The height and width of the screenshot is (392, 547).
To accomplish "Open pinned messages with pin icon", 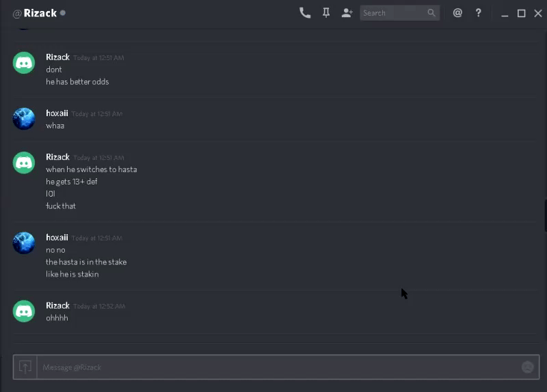I will pos(326,13).
